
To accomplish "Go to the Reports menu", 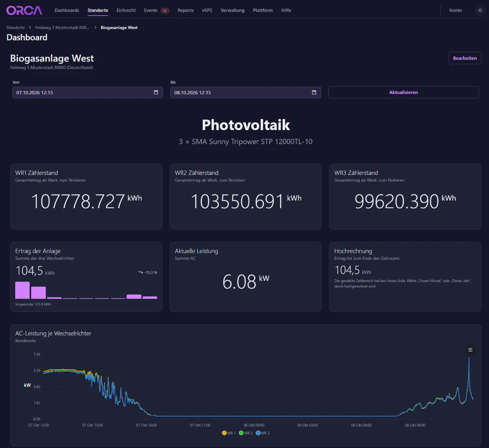I will 185,11.
